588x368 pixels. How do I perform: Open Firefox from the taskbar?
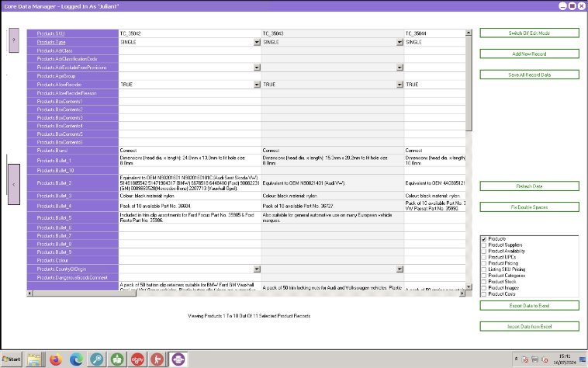(56, 359)
